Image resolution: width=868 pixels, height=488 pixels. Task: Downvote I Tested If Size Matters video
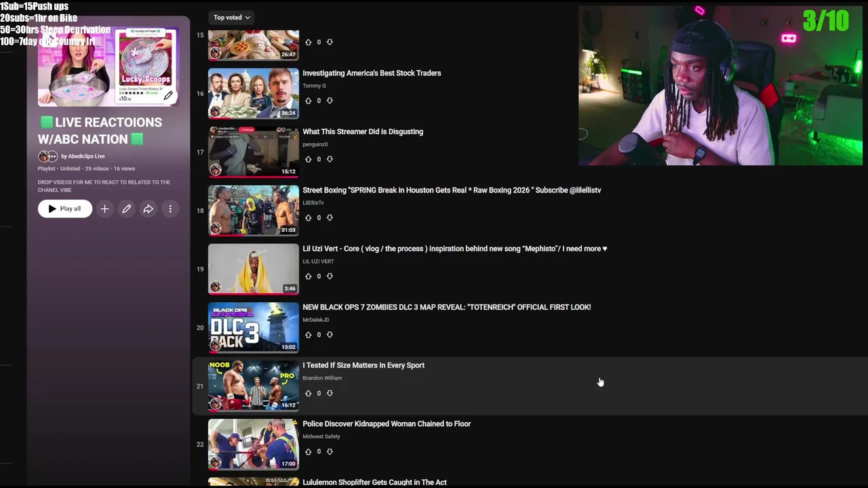coord(330,393)
